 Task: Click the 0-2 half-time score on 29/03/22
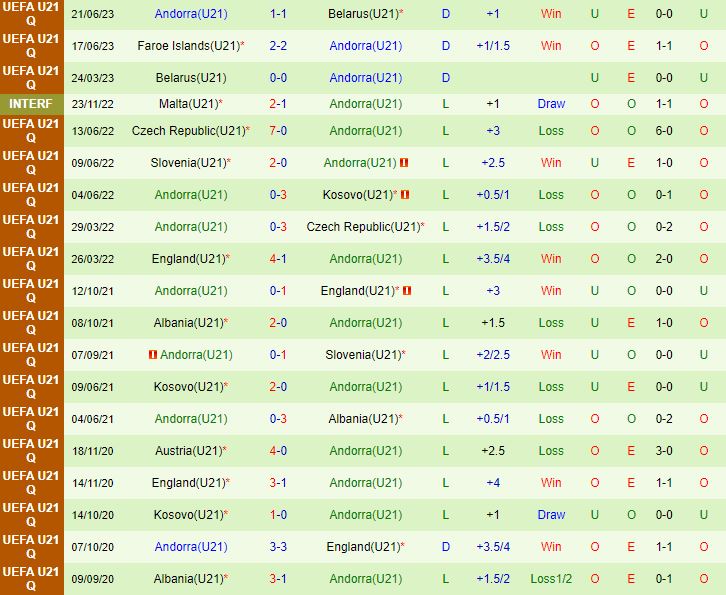click(664, 227)
